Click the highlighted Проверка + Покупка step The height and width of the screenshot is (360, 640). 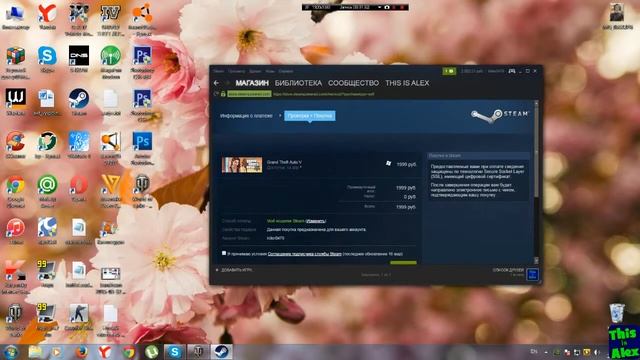pyautogui.click(x=310, y=116)
